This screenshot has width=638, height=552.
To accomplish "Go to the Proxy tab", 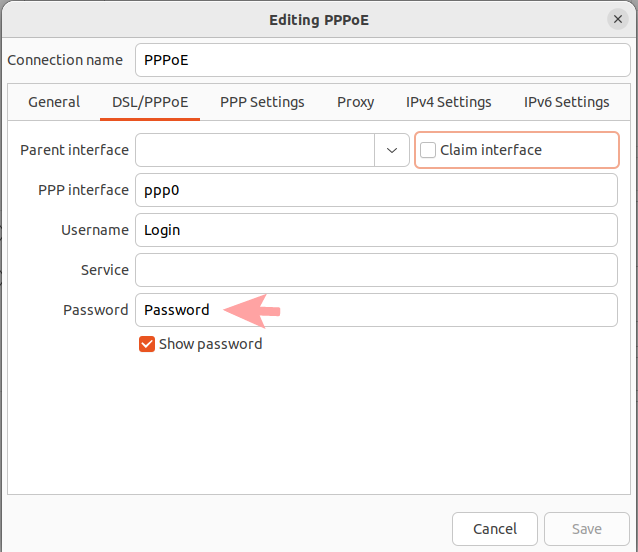I will [x=355, y=102].
